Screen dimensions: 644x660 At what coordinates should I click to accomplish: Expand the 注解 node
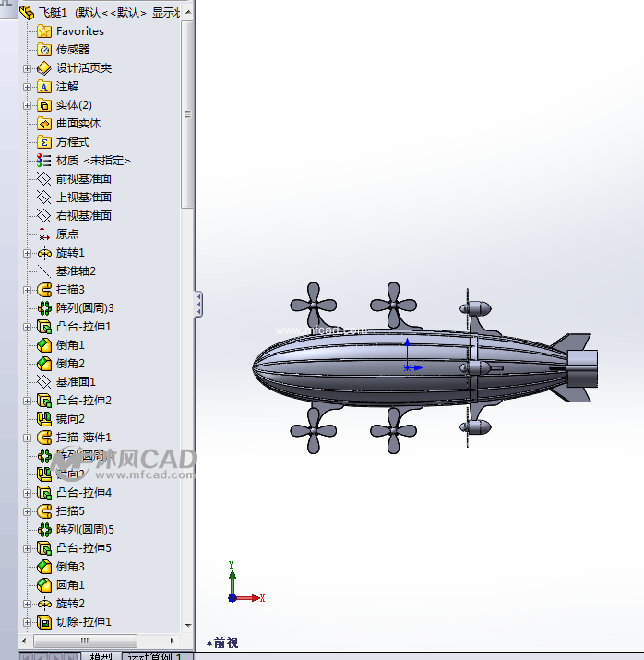27,87
